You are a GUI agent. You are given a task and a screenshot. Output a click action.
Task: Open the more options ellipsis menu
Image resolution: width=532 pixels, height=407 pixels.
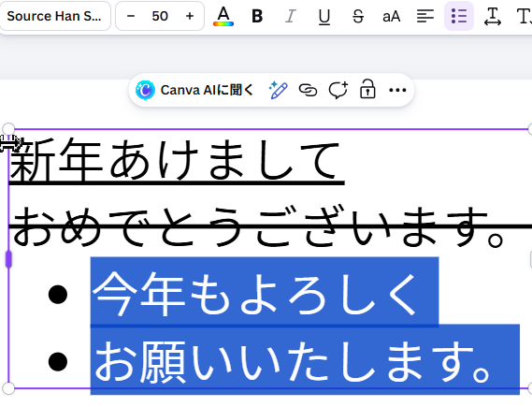397,90
